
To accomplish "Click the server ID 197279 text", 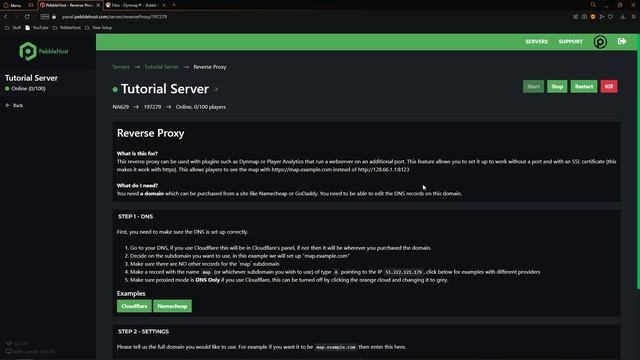I will [152, 107].
